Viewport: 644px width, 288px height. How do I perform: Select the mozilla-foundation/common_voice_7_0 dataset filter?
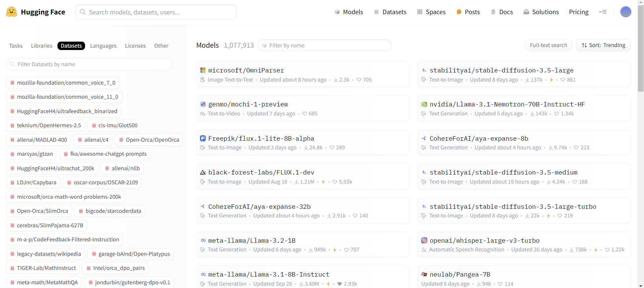tap(62, 83)
